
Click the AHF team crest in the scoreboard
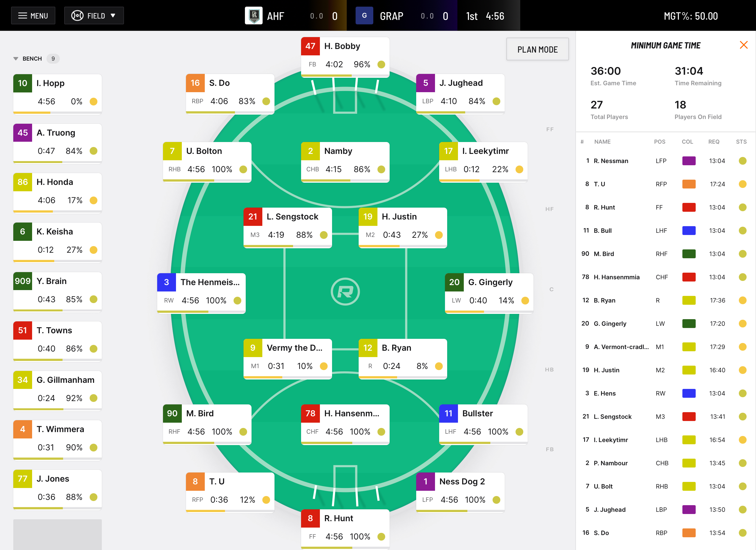coord(254,15)
